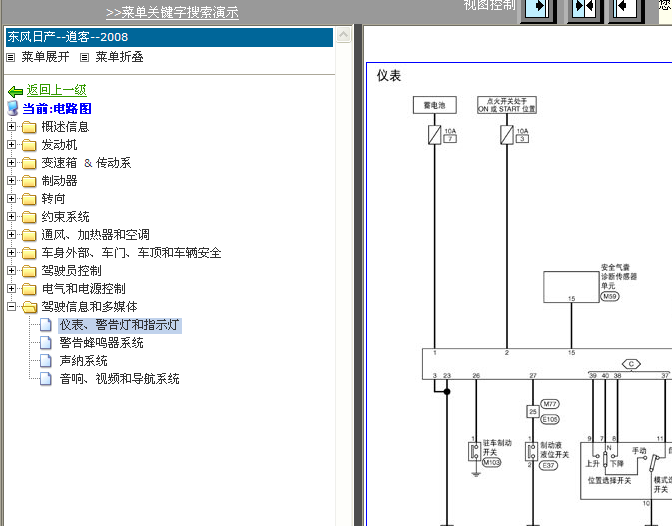Expand the 制动器 tree node
This screenshot has width=672, height=526.
coord(12,181)
